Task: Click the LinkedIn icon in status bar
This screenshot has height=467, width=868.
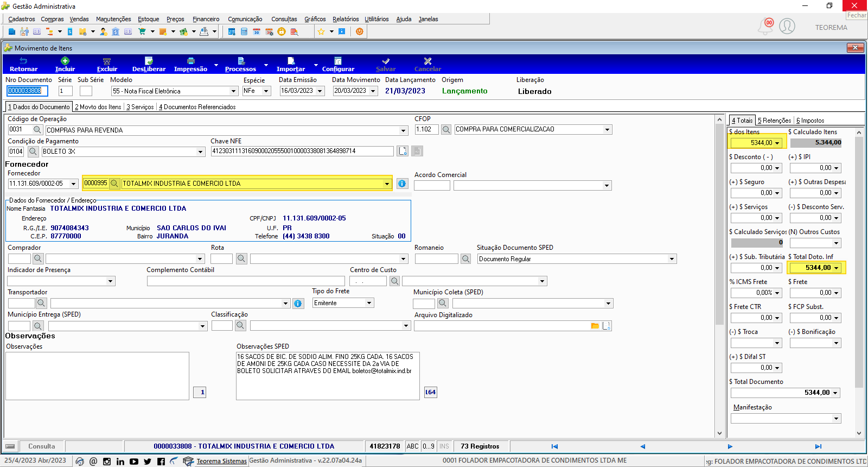Action: tap(120, 461)
